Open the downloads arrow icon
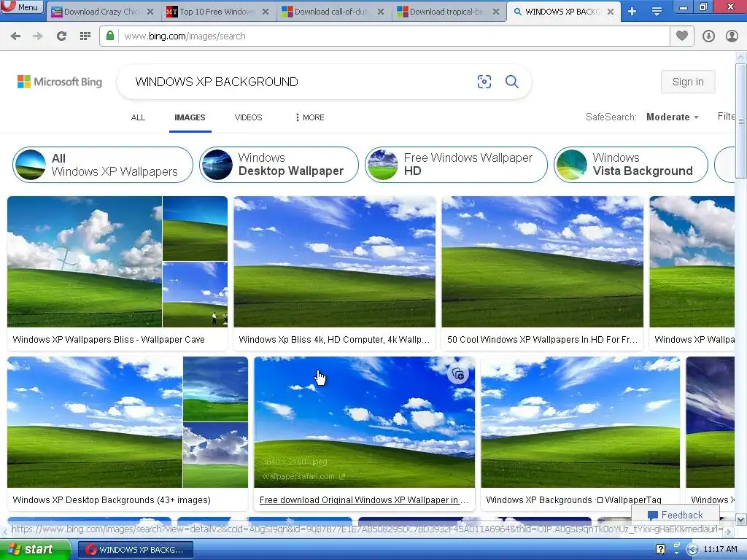747x560 pixels. pos(708,36)
